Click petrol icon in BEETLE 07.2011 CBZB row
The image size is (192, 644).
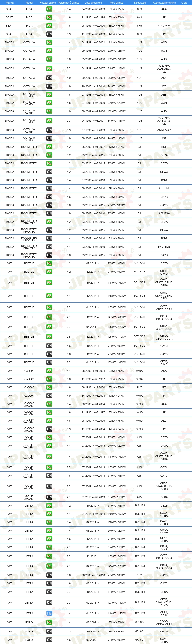(49, 263)
